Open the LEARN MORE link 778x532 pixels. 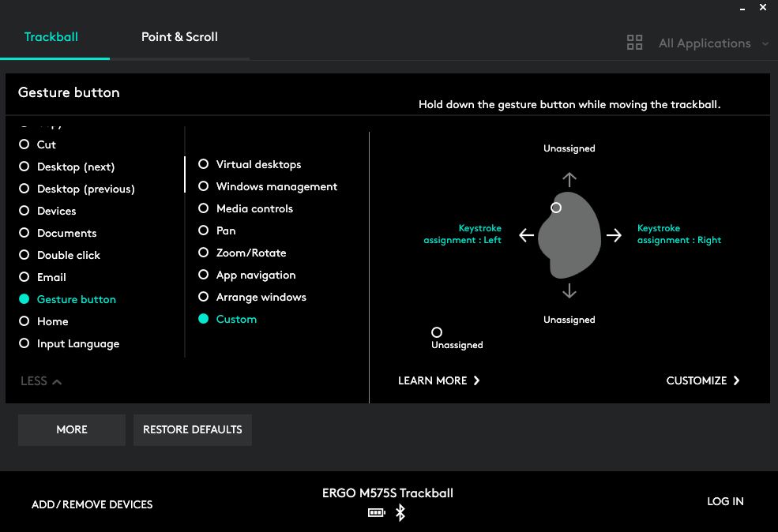[x=438, y=380]
